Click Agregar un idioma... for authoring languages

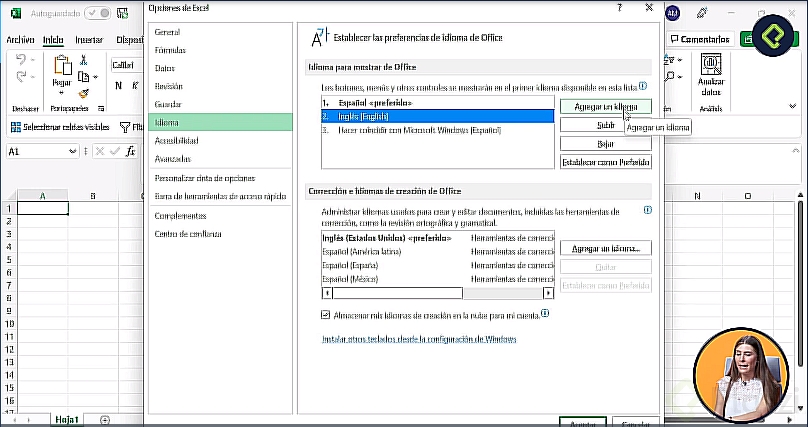click(x=605, y=248)
